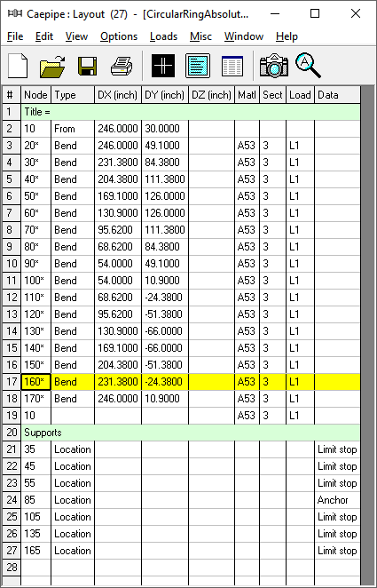Image resolution: width=377 pixels, height=588 pixels.
Task: Click the empty Node cell in row 28
Action: [x=36, y=568]
